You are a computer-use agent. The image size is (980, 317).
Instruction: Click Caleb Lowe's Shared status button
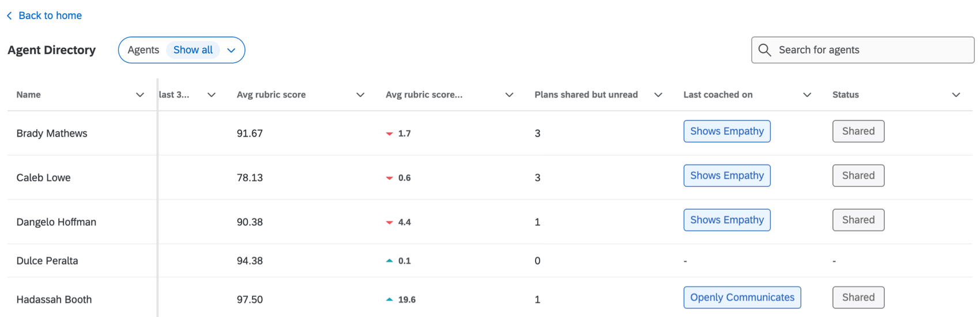pyautogui.click(x=858, y=176)
